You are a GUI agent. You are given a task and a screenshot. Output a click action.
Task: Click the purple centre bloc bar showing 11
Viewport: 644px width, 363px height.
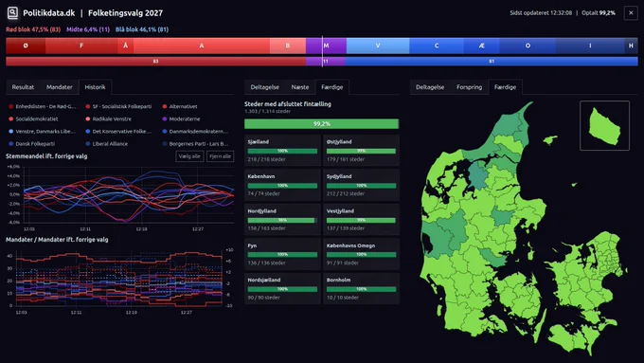tap(326, 62)
